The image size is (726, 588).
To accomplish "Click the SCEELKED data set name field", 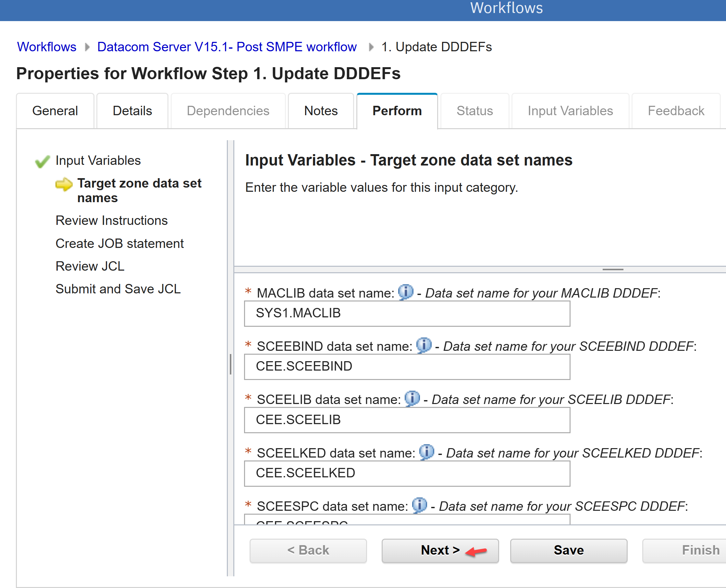I will (407, 473).
